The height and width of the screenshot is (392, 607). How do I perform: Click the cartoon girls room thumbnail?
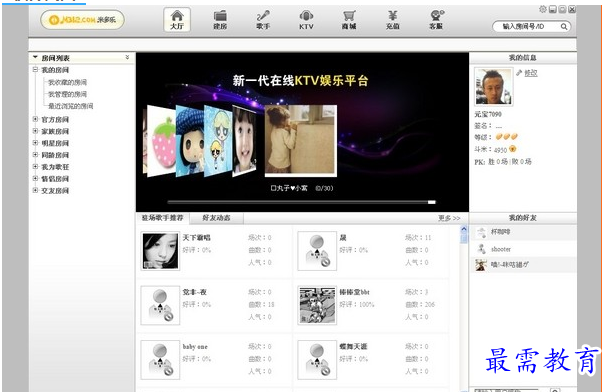click(x=218, y=141)
